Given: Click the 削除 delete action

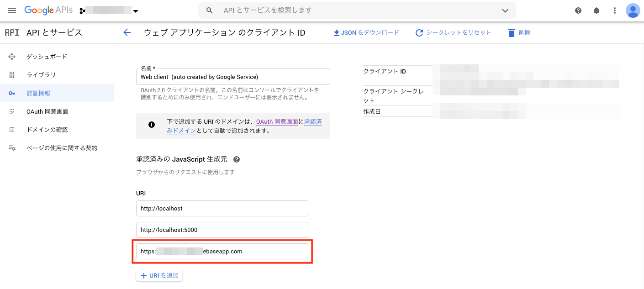Looking at the screenshot, I should coord(519,32).
